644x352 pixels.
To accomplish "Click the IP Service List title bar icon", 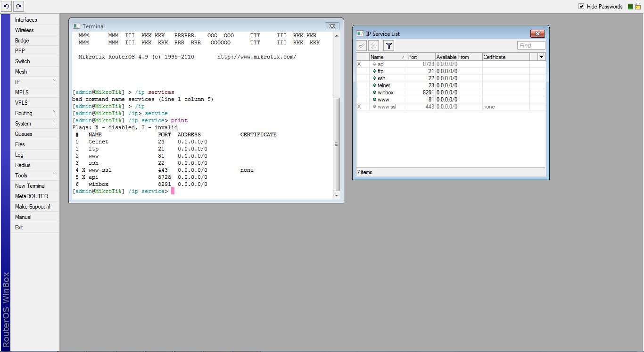I will click(x=361, y=34).
